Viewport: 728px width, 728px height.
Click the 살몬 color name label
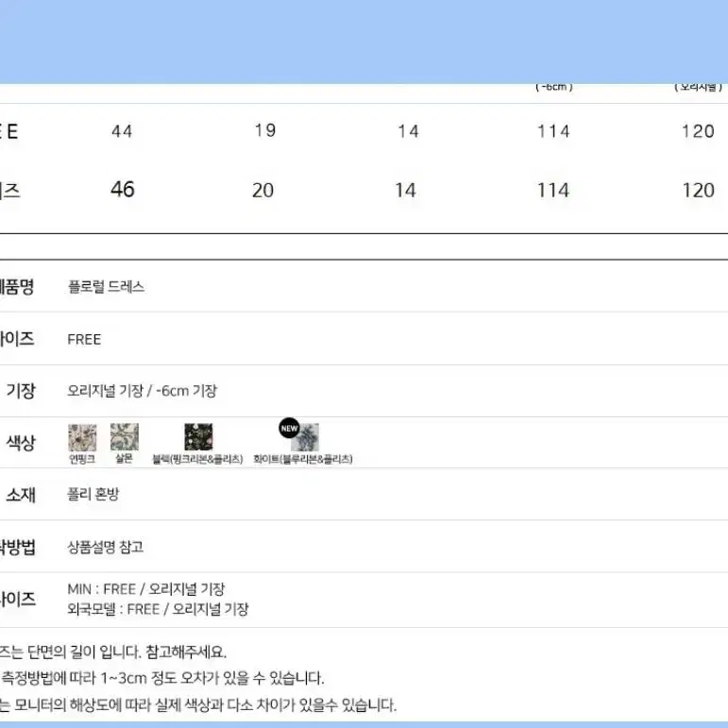[124, 459]
